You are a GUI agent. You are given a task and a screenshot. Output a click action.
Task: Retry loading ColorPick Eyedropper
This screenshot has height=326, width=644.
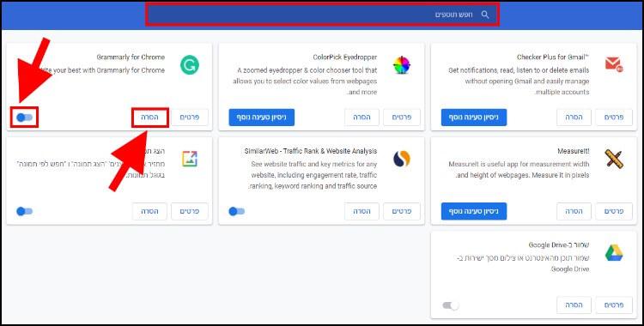(x=262, y=118)
